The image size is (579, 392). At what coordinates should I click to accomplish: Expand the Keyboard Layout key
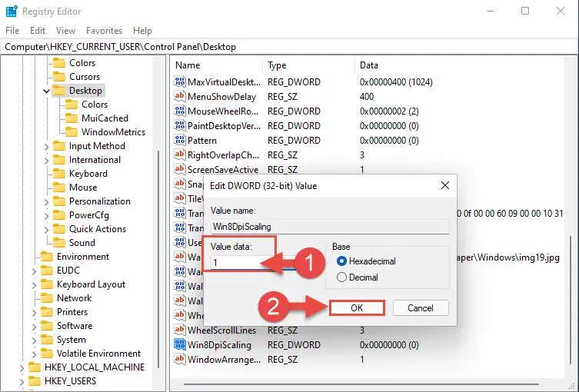tap(35, 285)
